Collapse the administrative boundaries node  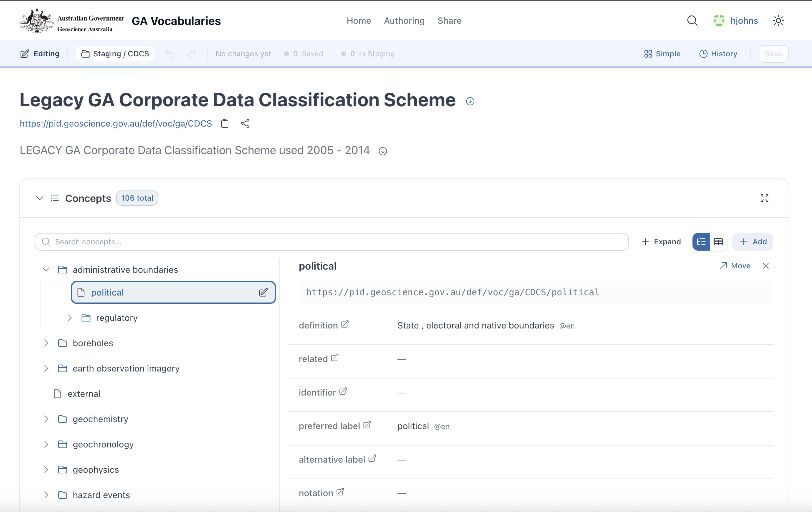46,270
